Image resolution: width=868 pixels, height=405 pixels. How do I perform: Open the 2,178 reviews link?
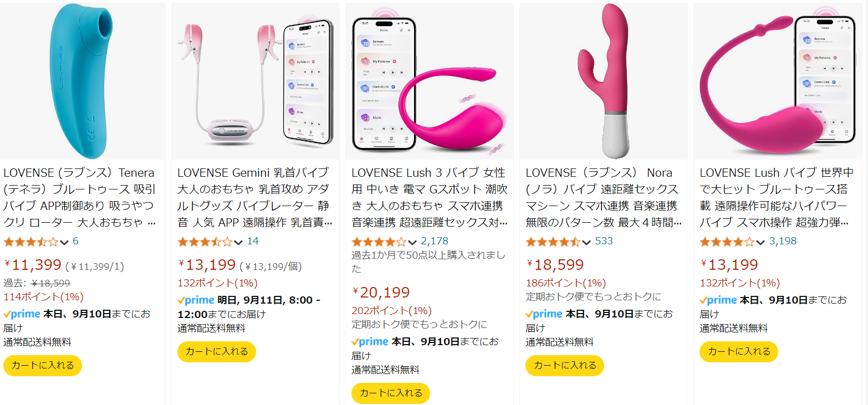(435, 241)
